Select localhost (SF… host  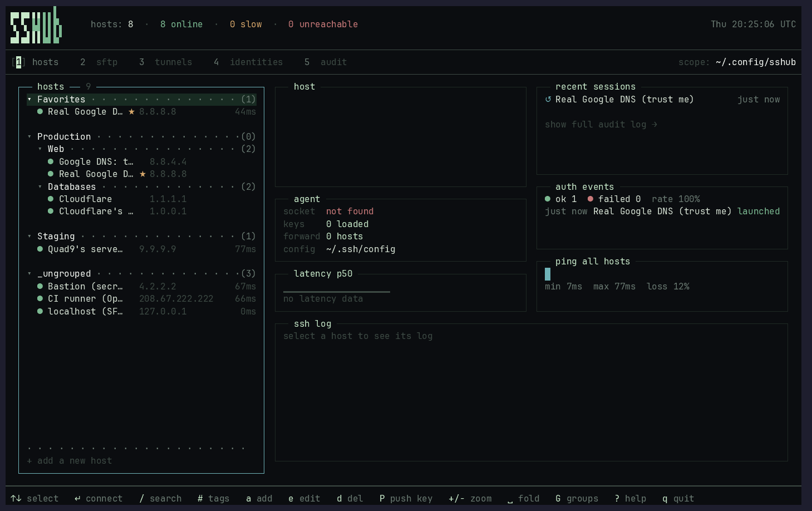coord(141,312)
